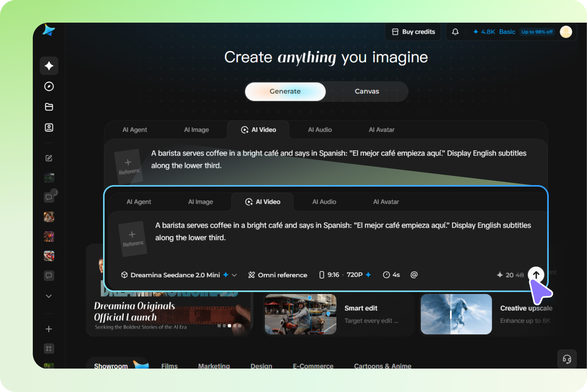Click the Buy credits button
Image resolution: width=587 pixels, height=392 pixels.
(413, 32)
